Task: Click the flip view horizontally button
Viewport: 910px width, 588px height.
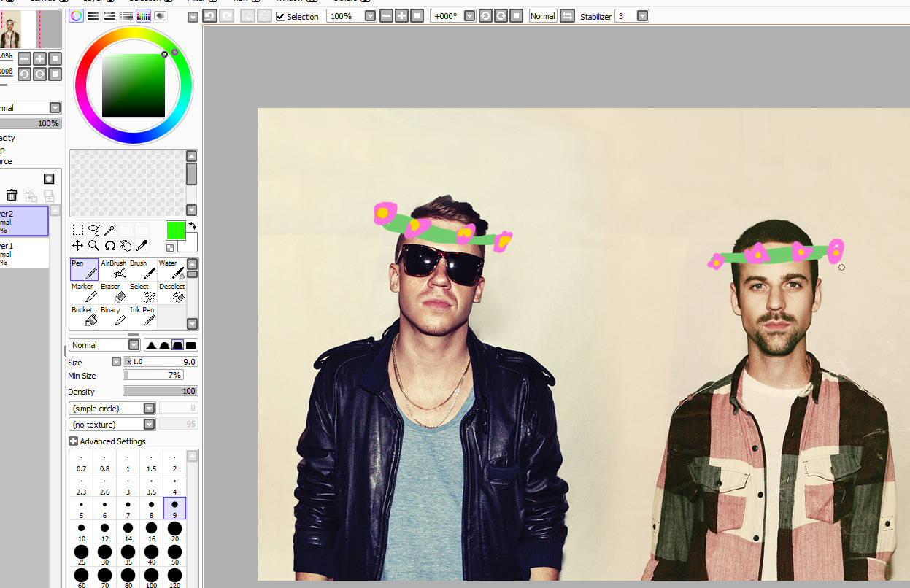Action: (x=567, y=16)
